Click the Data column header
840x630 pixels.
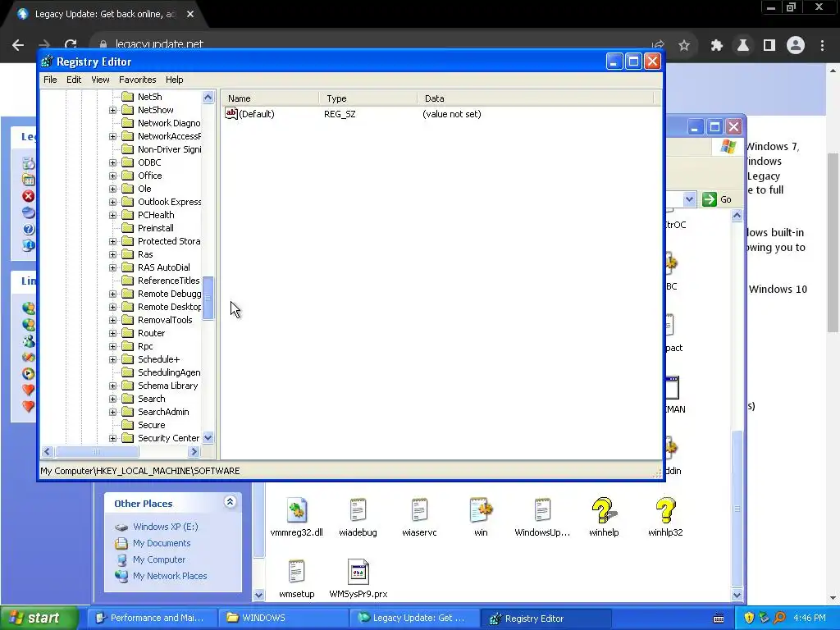pyautogui.click(x=535, y=98)
